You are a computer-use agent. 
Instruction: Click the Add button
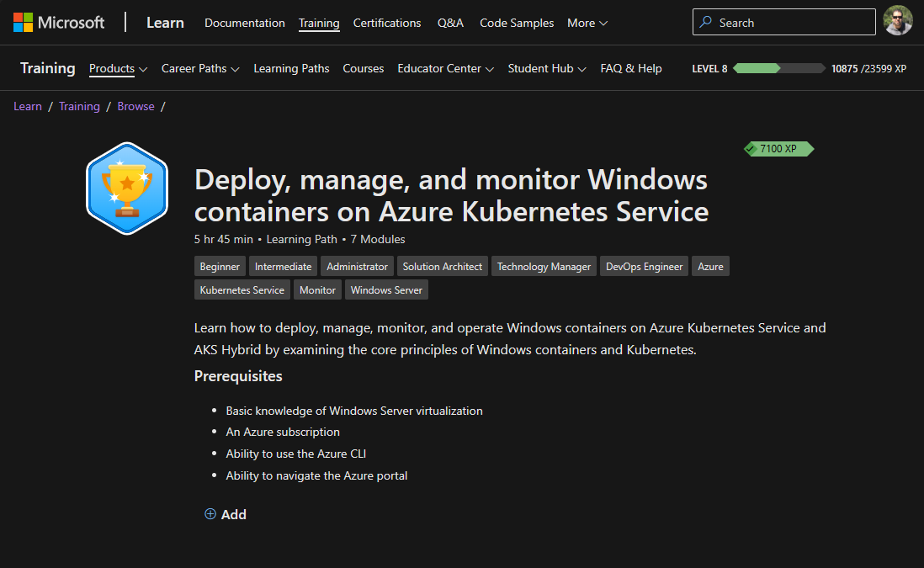[225, 514]
